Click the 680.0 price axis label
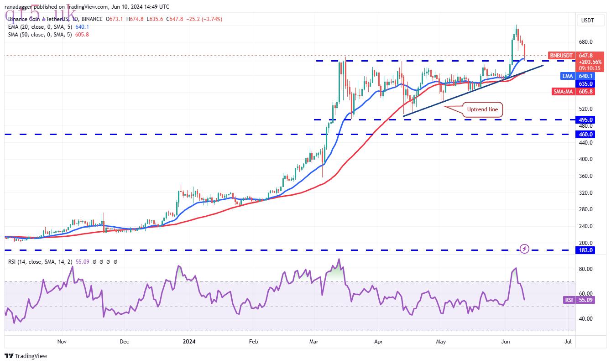This screenshot has width=611, height=364. point(585,42)
